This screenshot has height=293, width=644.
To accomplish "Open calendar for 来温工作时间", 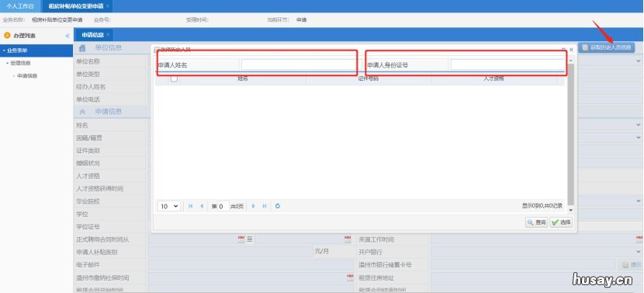I will point(639,239).
